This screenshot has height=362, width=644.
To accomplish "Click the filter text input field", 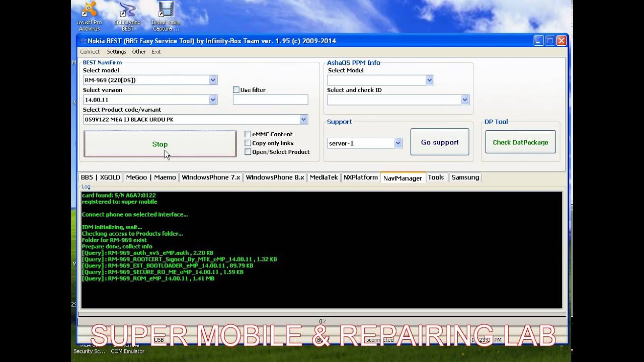I will pyautogui.click(x=270, y=100).
